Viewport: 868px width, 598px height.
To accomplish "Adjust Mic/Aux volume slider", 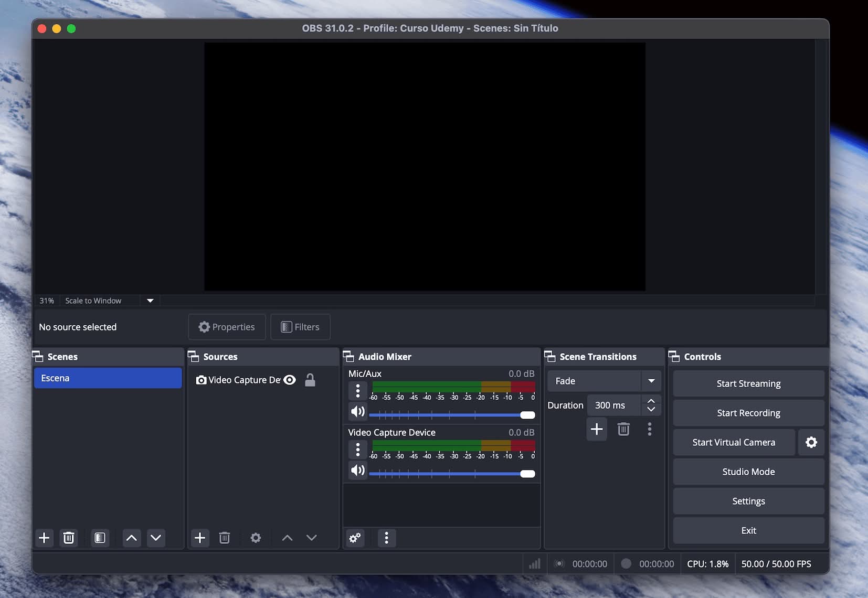I will [452, 415].
